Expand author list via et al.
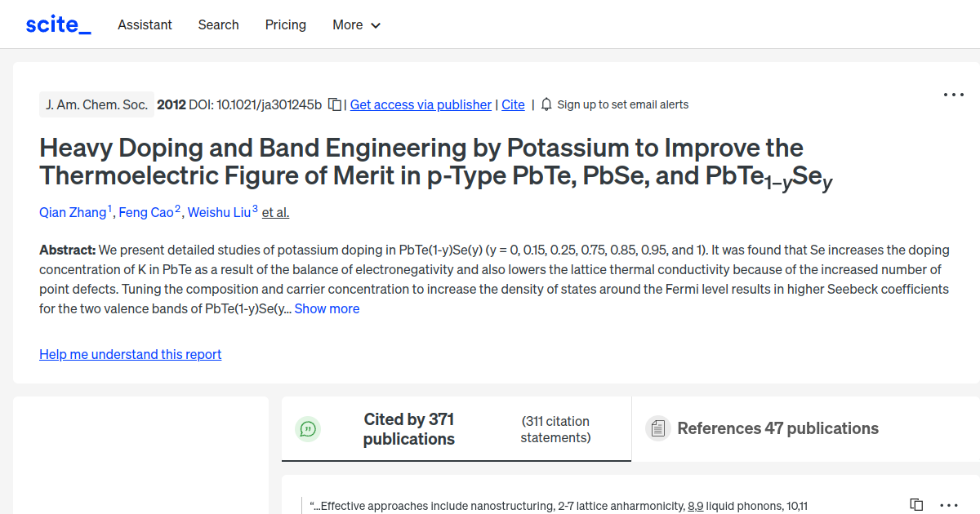This screenshot has width=980, height=514. pos(275,212)
